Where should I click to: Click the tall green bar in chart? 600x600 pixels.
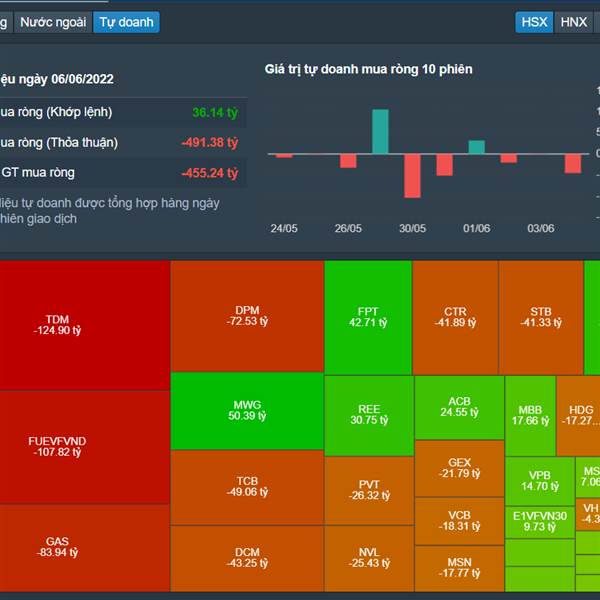[x=380, y=131]
